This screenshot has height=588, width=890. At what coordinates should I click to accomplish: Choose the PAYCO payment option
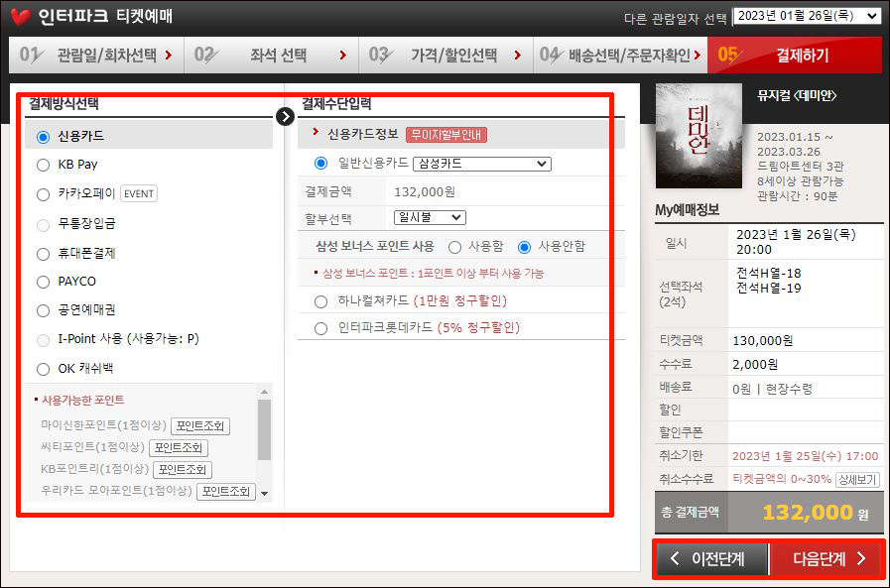43,282
